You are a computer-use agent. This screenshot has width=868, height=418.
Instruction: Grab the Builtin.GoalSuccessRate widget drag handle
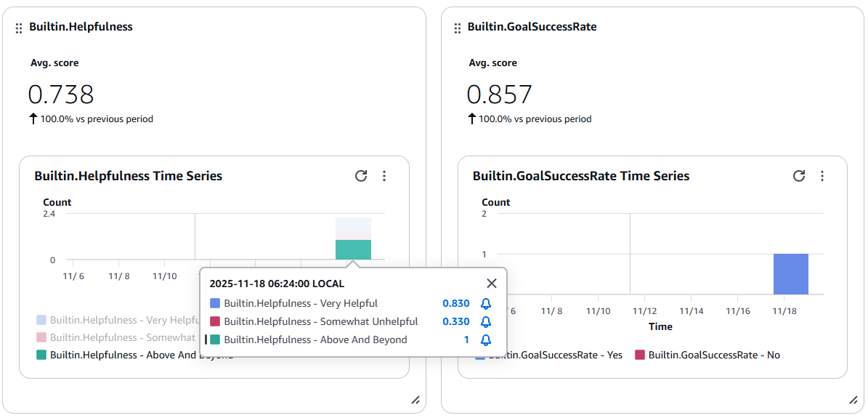coord(458,28)
